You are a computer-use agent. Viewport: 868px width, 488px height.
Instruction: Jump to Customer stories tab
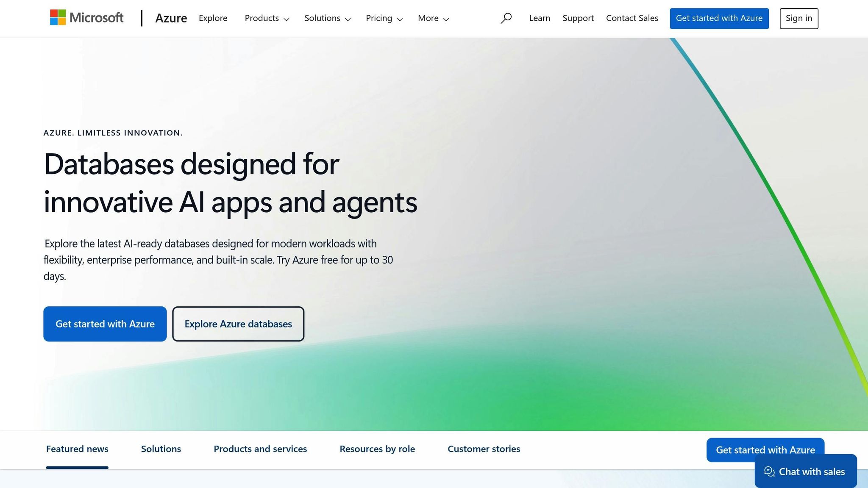(484, 449)
